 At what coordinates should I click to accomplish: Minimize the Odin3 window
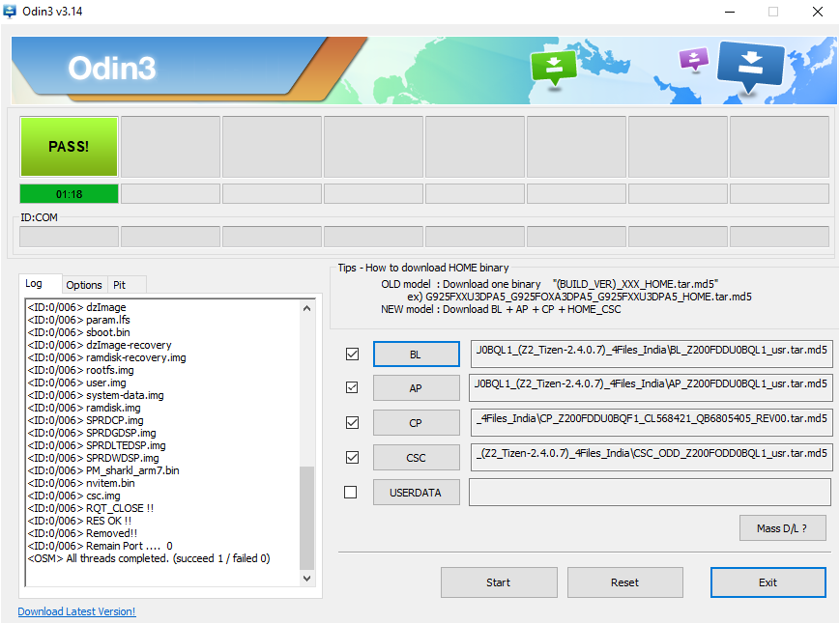[x=730, y=12]
